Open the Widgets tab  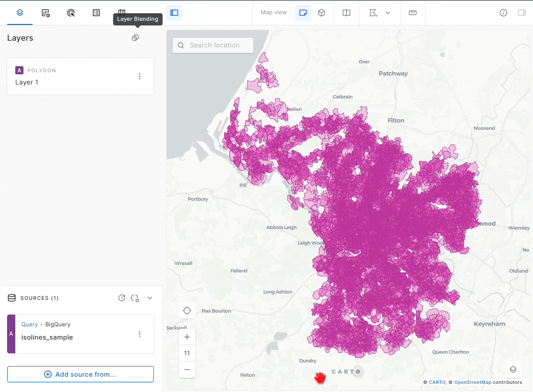46,13
